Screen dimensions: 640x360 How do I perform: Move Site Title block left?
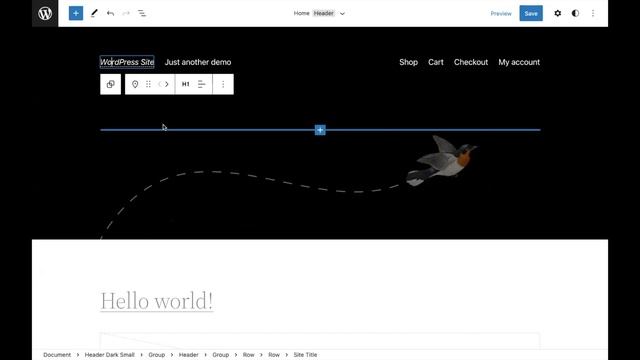(x=160, y=84)
